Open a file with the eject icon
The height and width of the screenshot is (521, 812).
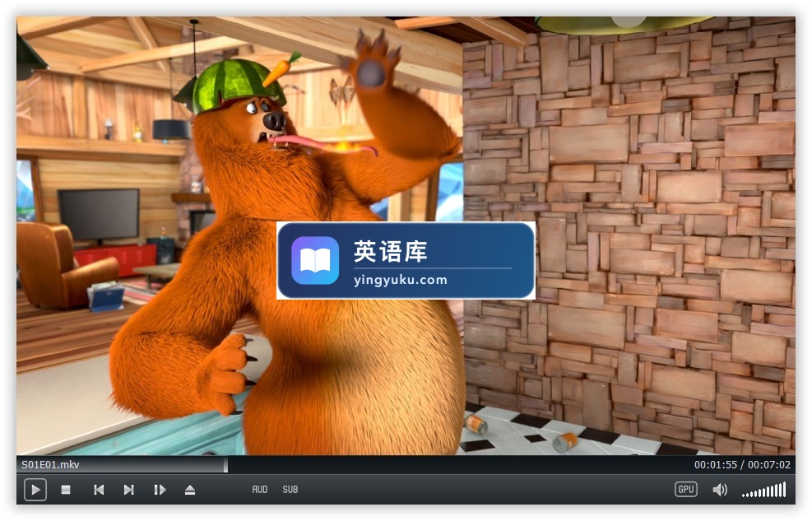coord(190,490)
